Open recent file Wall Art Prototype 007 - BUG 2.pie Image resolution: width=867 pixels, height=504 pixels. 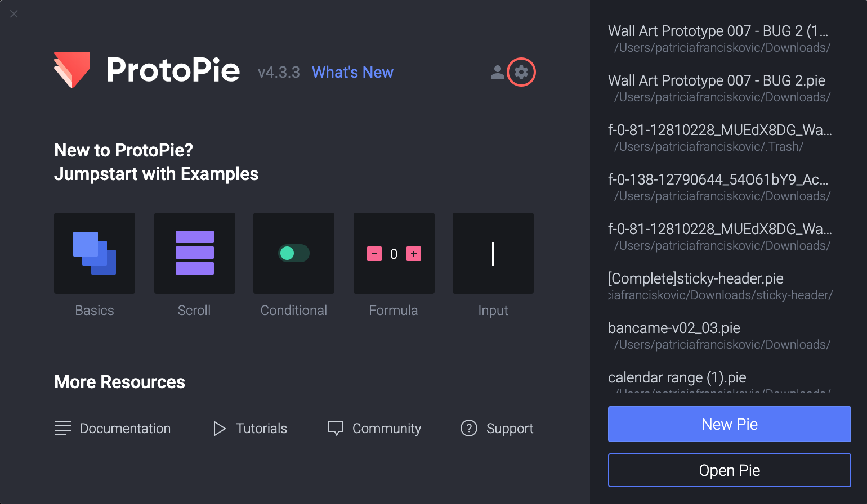tap(716, 80)
